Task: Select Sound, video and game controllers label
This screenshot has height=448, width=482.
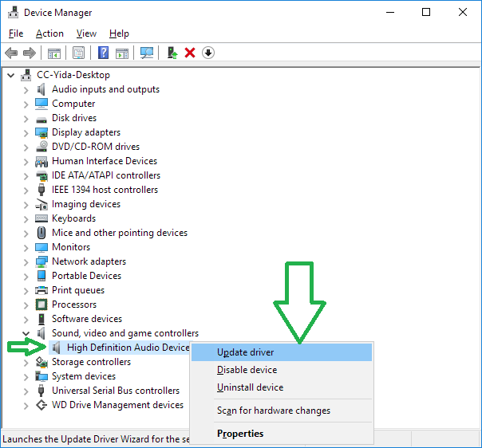Action: point(125,333)
